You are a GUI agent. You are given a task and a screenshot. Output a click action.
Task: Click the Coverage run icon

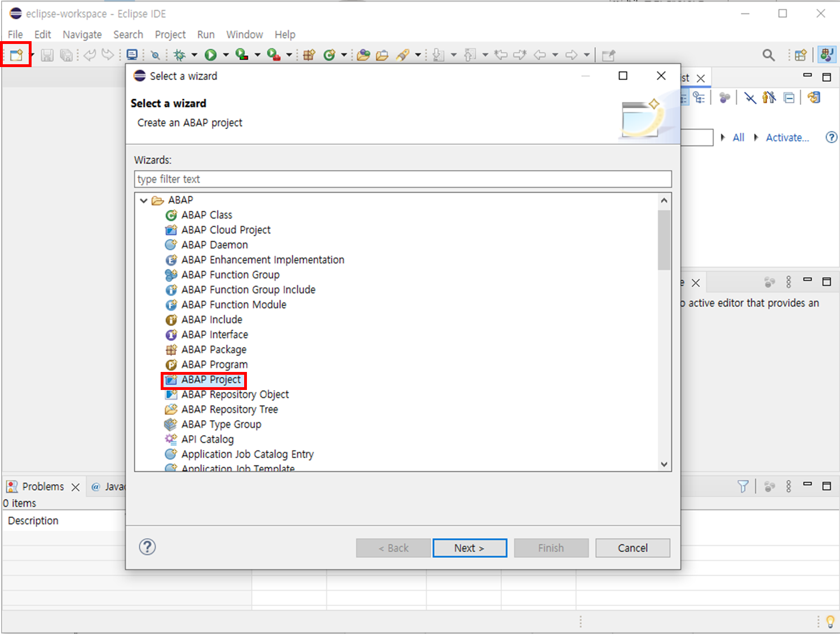[x=242, y=55]
